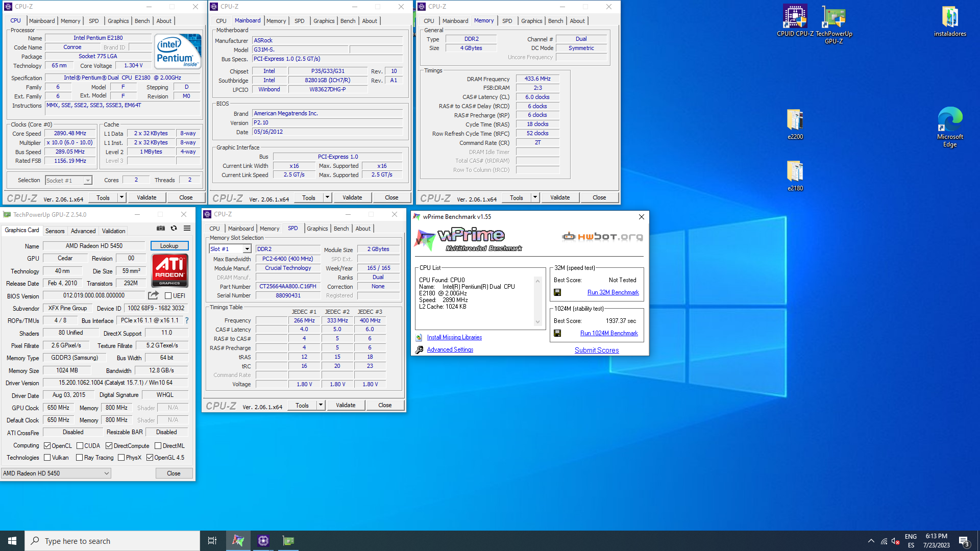Image resolution: width=980 pixels, height=551 pixels.
Task: Click the Advanced Settings wrench icon
Action: tap(419, 349)
